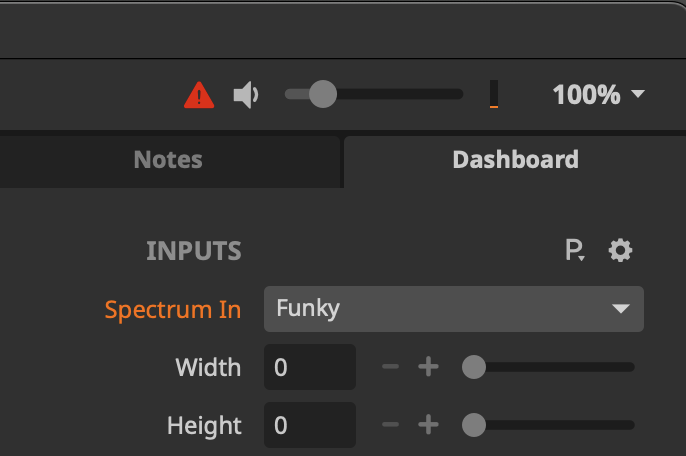Increase Height with the plus button

[429, 426]
